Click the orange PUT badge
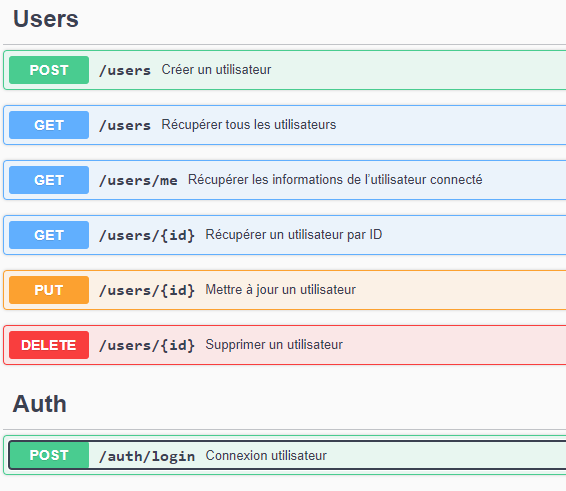 pyautogui.click(x=49, y=290)
